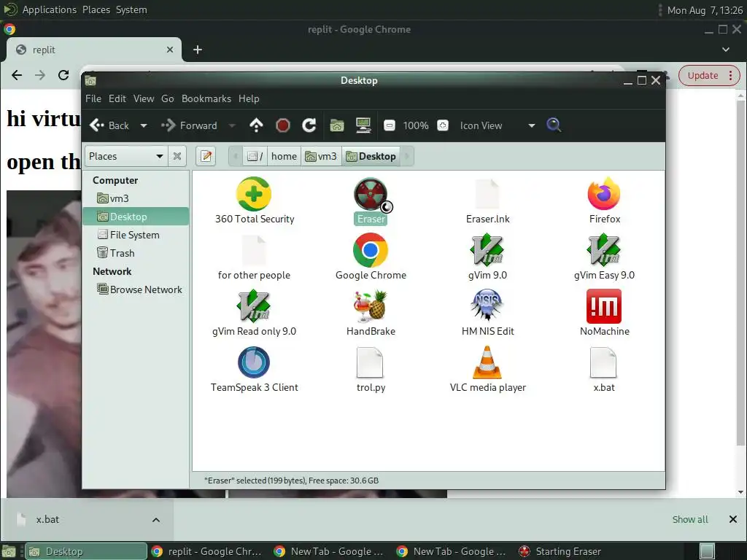Select the Eraser desktop icon

point(371,194)
